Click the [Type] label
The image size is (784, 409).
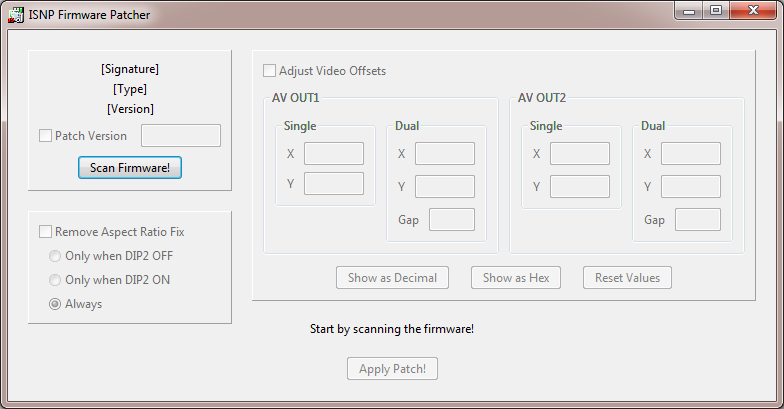point(130,89)
